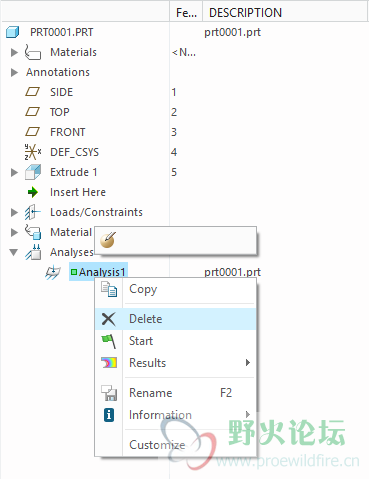Click the DEF_CSYS coordinate system icon
The image size is (369, 479).
click(33, 152)
